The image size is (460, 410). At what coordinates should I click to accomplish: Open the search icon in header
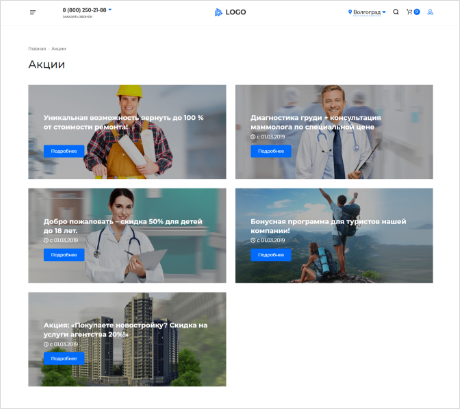point(396,12)
